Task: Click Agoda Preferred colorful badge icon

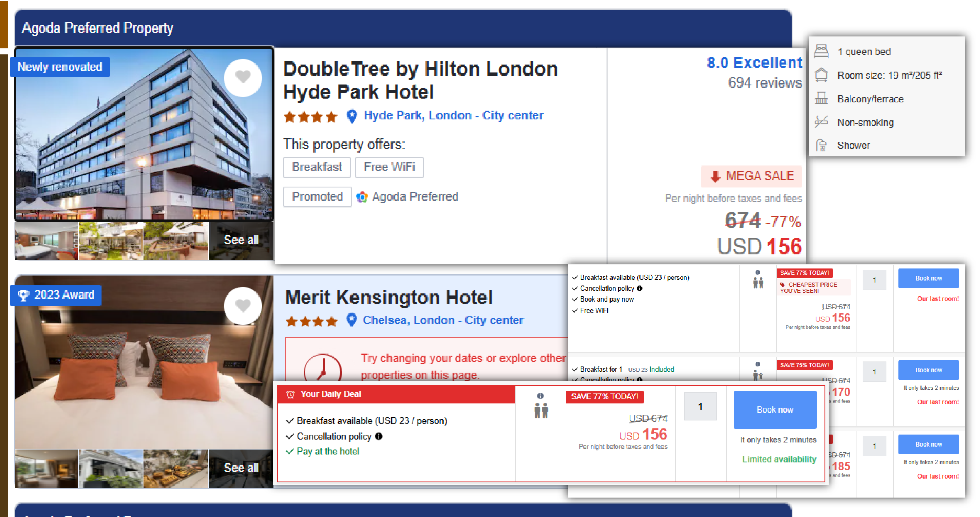Action: 362,197
